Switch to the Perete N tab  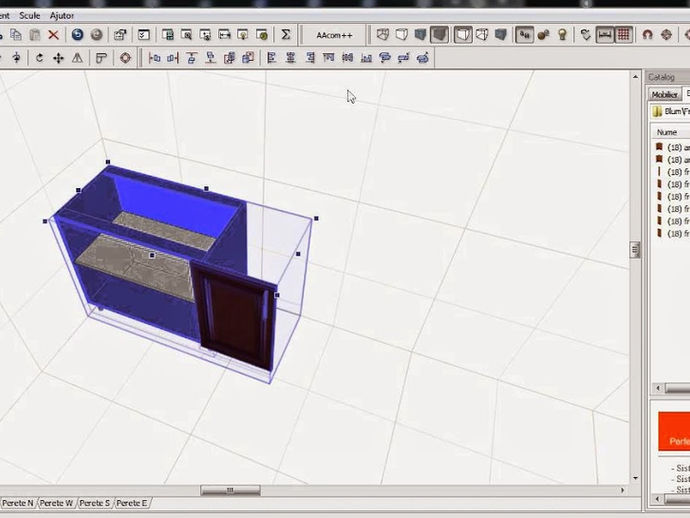point(18,503)
